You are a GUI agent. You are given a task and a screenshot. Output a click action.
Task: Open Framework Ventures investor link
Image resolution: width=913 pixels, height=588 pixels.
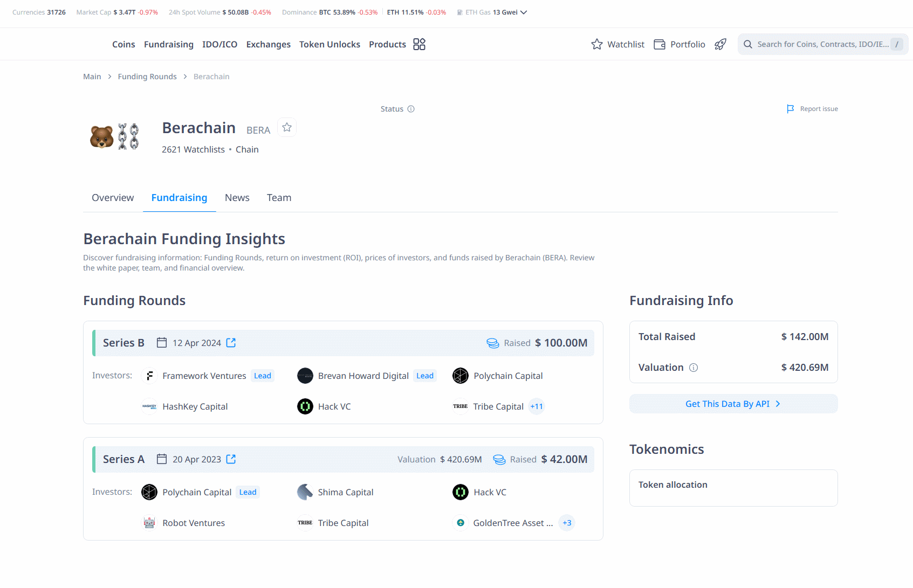click(204, 376)
